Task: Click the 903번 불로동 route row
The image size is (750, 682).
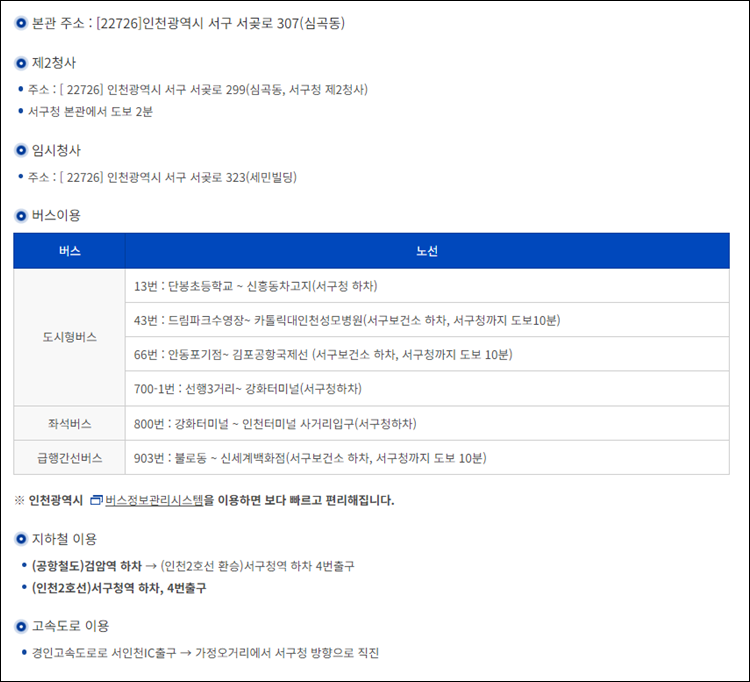Action: coord(427,458)
